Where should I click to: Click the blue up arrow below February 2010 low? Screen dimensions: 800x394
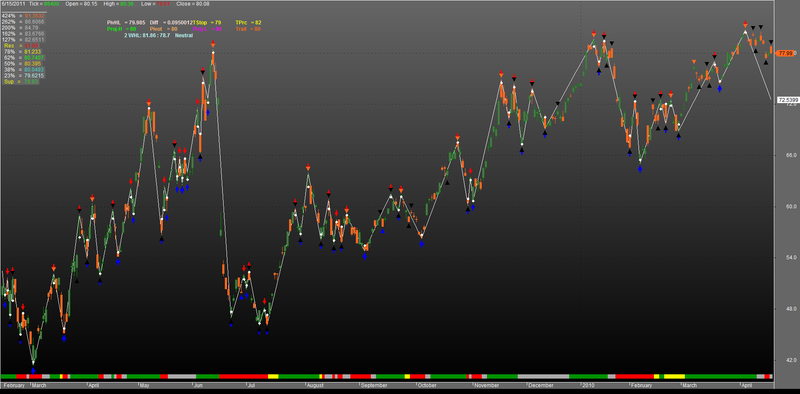pyautogui.click(x=640, y=169)
